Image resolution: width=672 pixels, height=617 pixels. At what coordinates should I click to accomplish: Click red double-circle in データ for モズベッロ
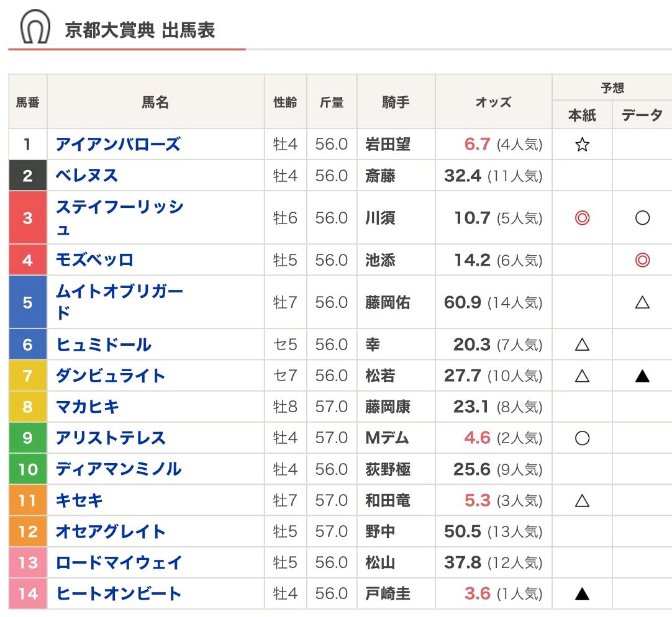click(x=642, y=260)
